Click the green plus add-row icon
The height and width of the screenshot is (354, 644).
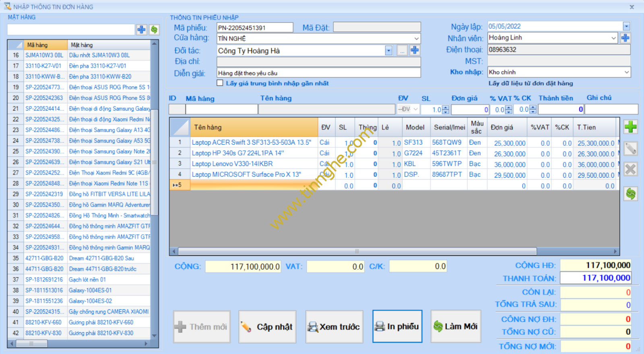point(631,127)
